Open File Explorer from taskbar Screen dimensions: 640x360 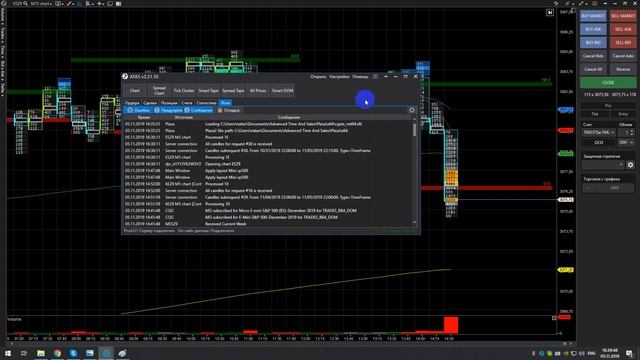coord(41,353)
